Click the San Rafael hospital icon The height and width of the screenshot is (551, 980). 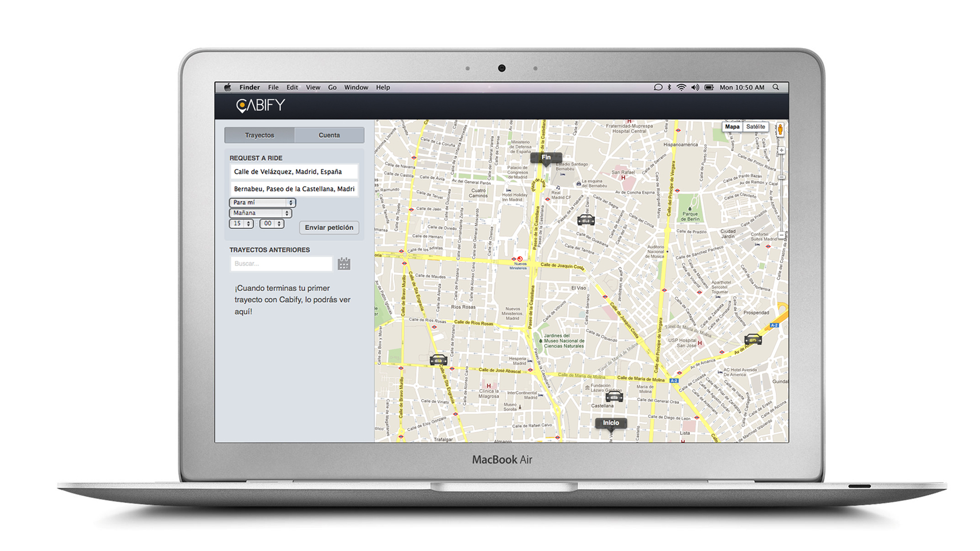tap(623, 178)
